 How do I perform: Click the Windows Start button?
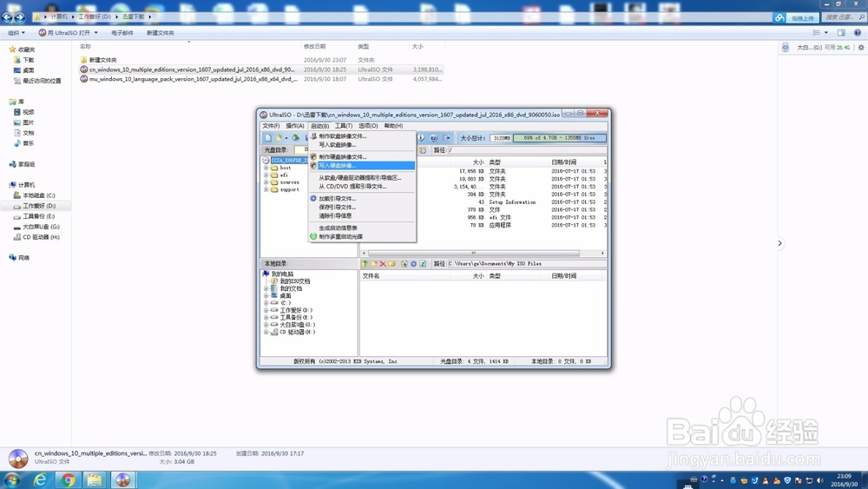pyautogui.click(x=12, y=479)
